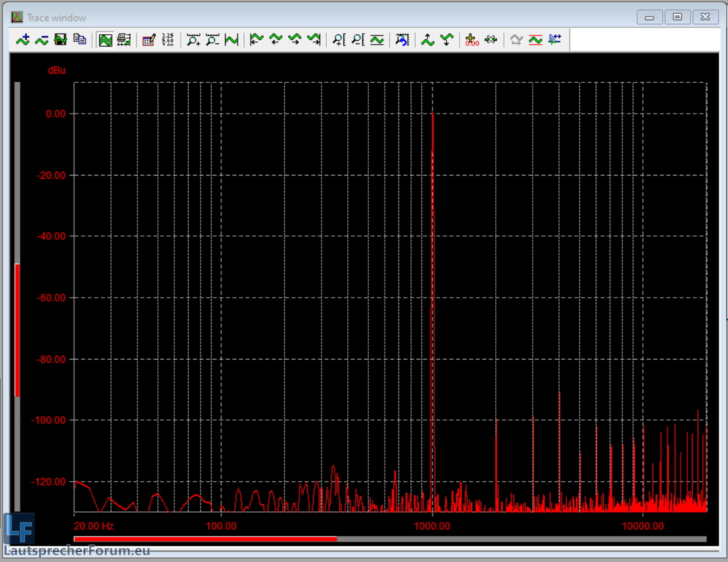
Task: Click the red vertical level range slider
Action: (x=17, y=330)
